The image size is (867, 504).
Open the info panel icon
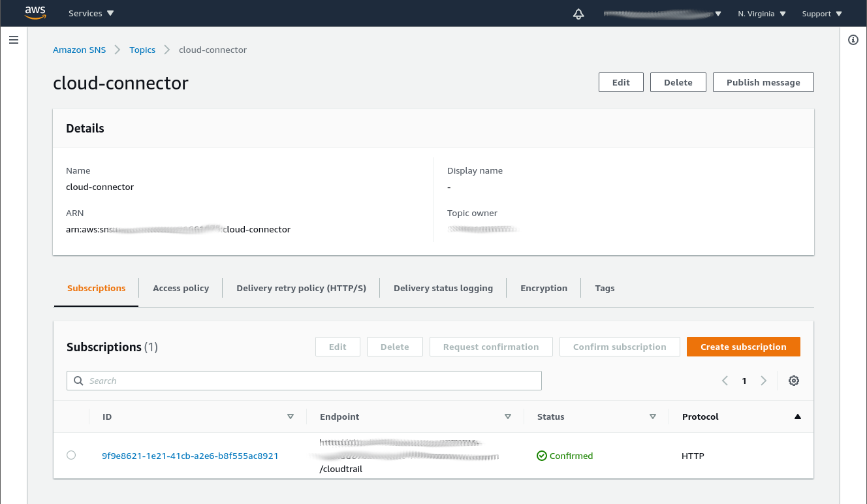[x=853, y=40]
